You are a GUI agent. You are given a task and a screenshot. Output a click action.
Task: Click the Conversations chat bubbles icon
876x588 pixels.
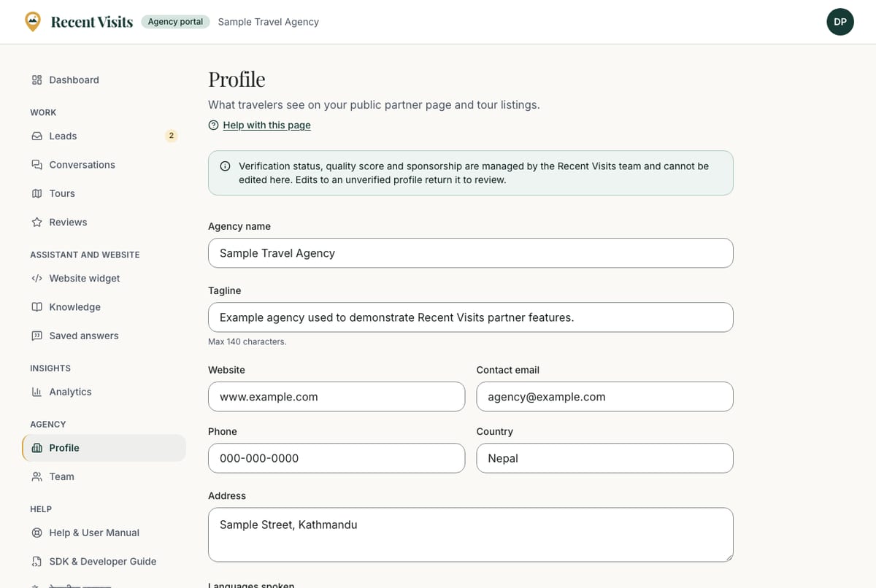[x=36, y=165]
